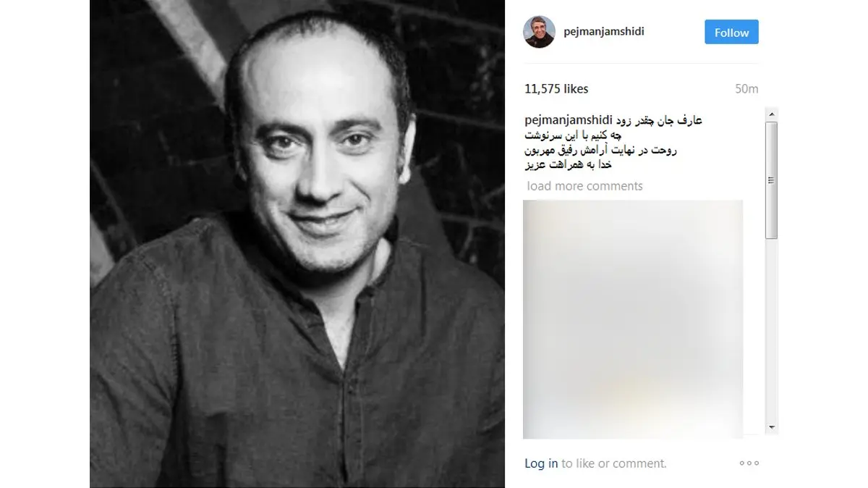868x488 pixels.
Task: Click the comments scrollbar up arrow
Action: (772, 114)
